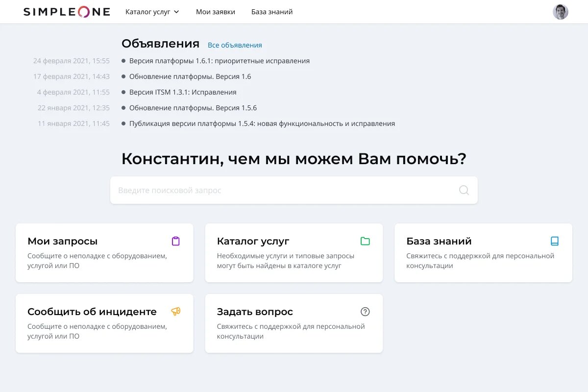The height and width of the screenshot is (392, 588).
Task: Open announcement about публикация версии 1.5.4
Action: point(262,123)
